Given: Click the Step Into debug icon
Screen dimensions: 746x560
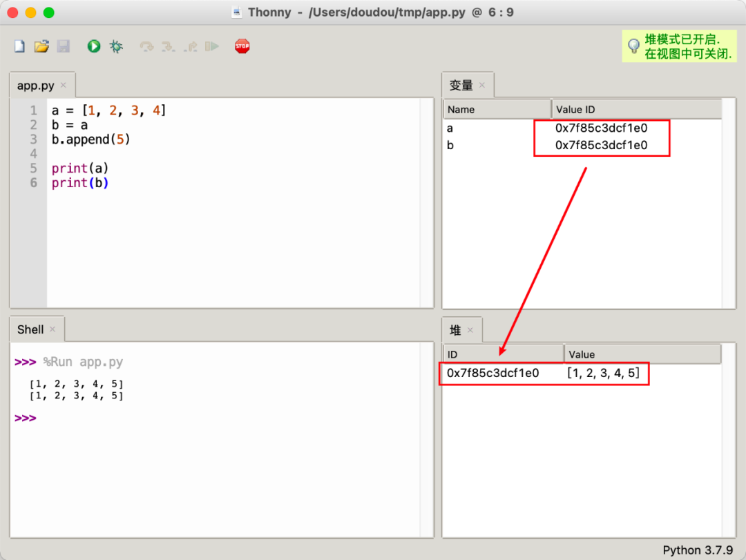Looking at the screenshot, I should pyautogui.click(x=166, y=46).
